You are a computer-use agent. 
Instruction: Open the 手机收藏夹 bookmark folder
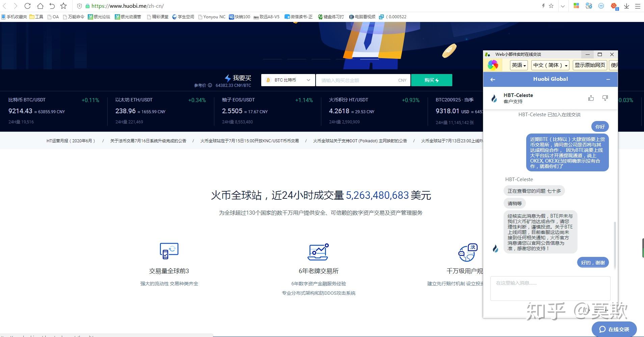(14, 17)
